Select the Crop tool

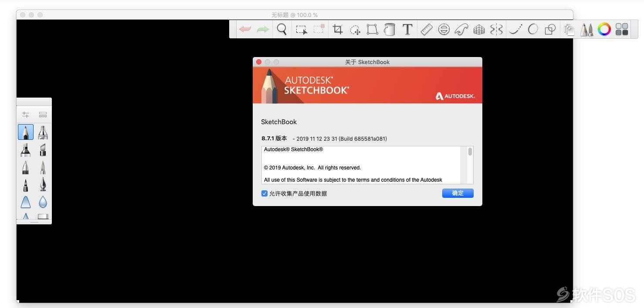[337, 29]
